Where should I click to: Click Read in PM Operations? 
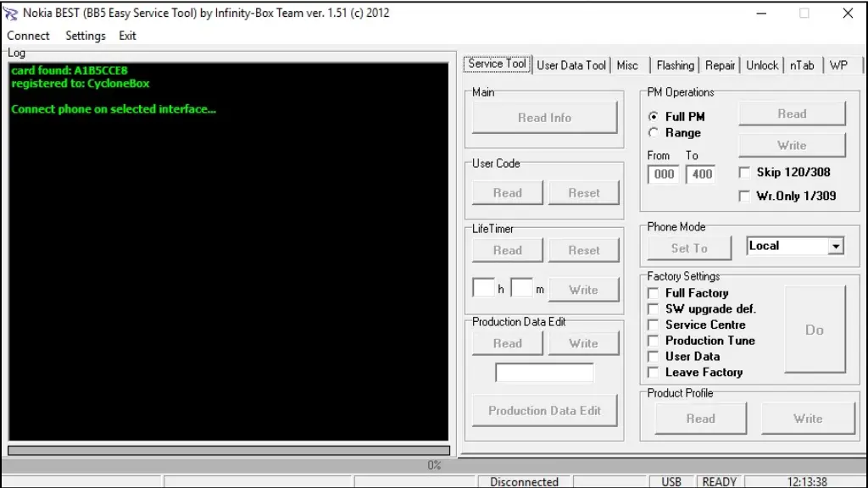point(793,114)
